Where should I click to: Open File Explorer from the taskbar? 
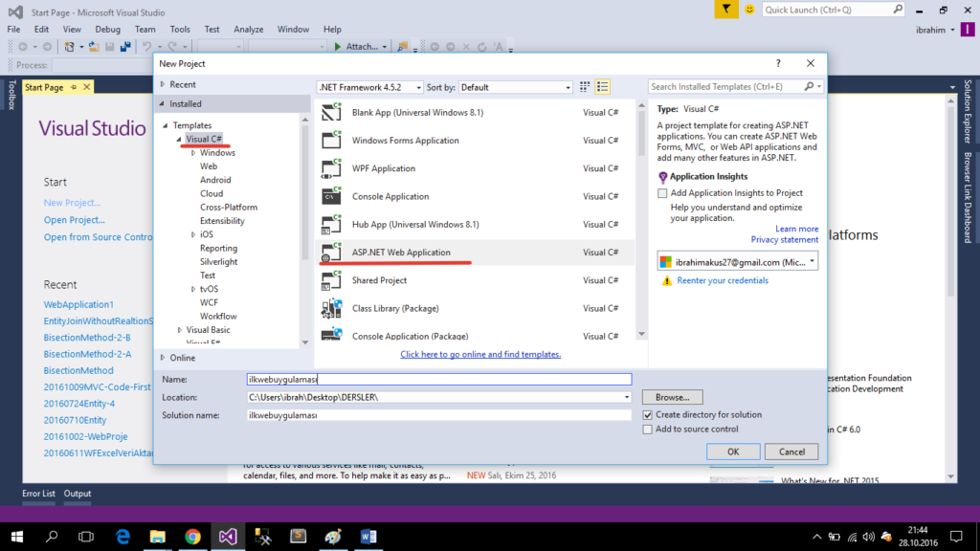pyautogui.click(x=158, y=537)
